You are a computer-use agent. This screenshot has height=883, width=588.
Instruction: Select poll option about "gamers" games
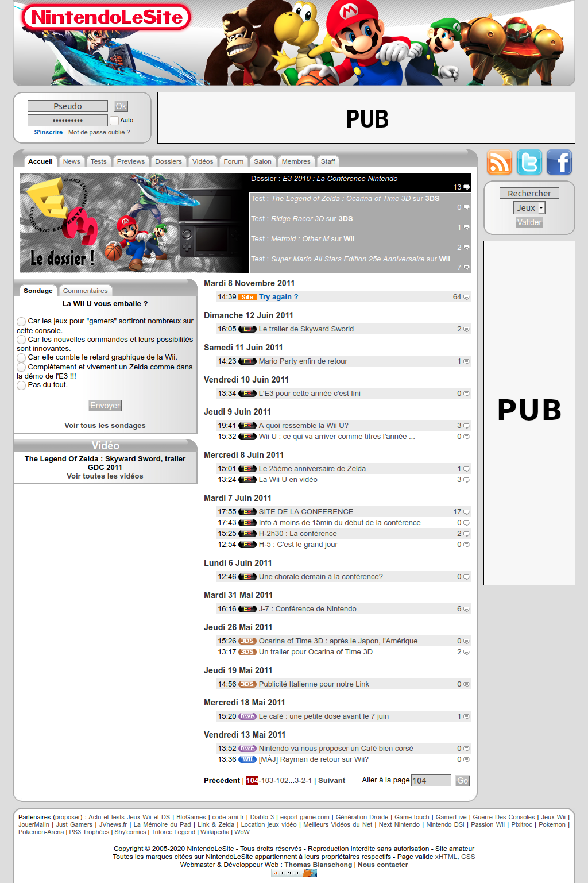pos(21,322)
